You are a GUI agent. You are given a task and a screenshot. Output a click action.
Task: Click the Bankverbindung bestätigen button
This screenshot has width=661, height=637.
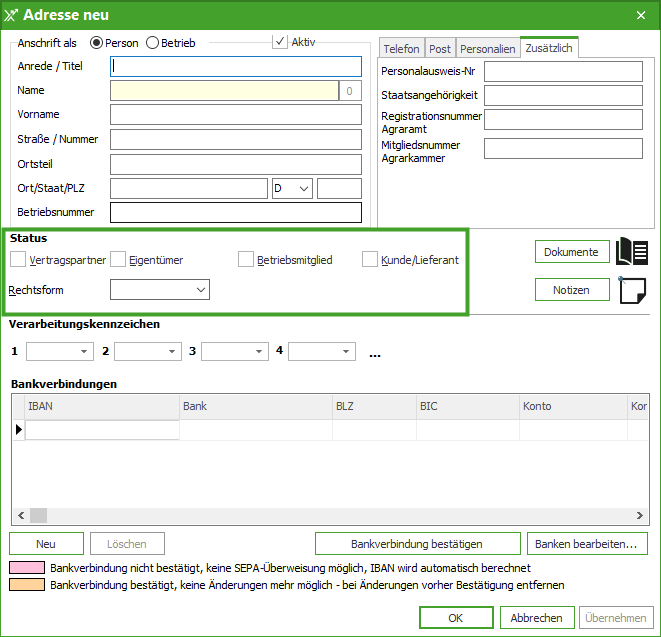(417, 544)
